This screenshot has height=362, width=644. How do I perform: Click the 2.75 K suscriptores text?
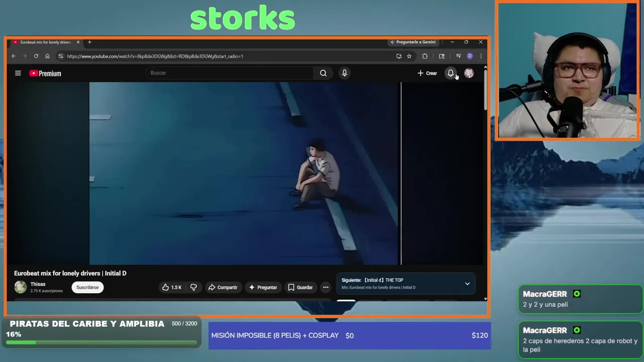pyautogui.click(x=47, y=291)
